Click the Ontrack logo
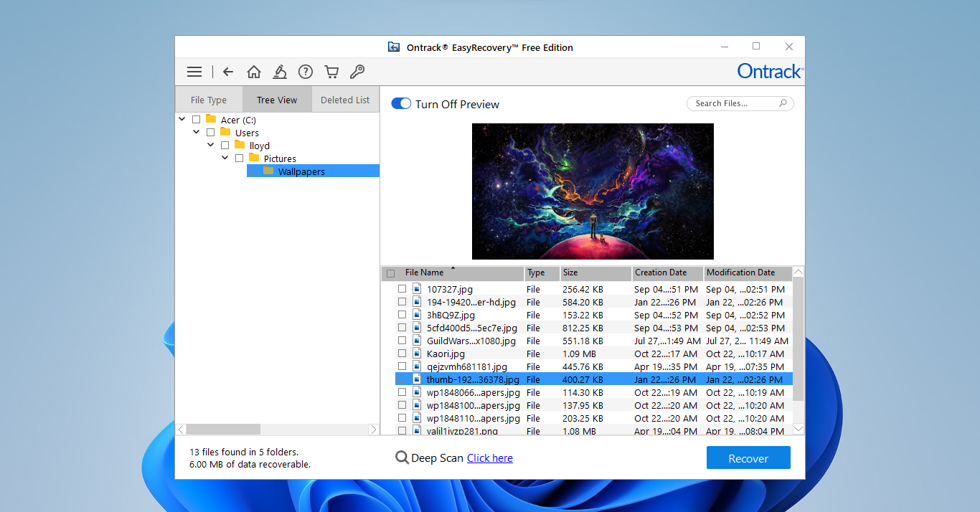980x512 pixels. point(771,71)
